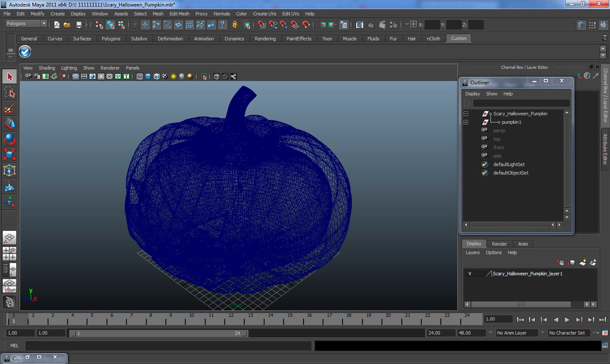Save the scene with disk icon
The height and width of the screenshot is (364, 610).
tap(79, 25)
